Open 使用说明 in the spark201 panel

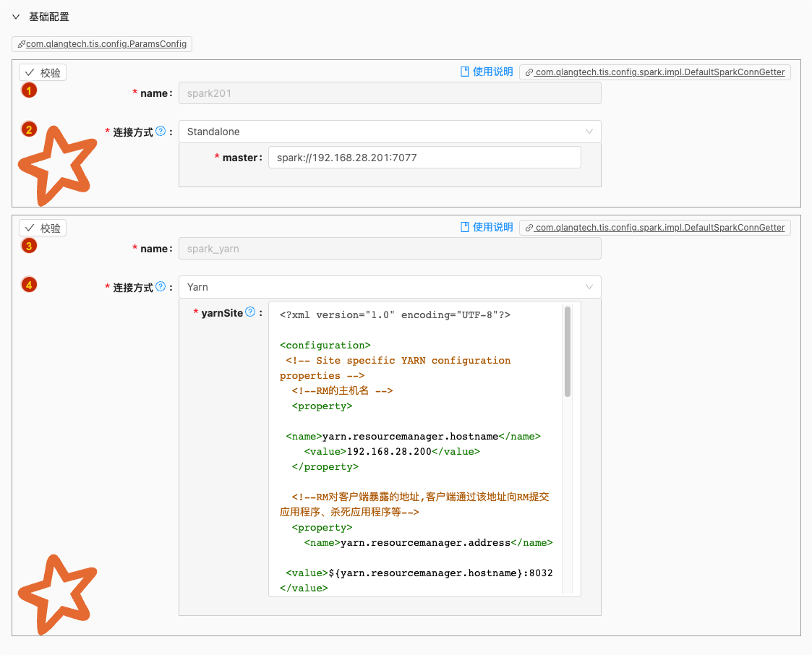(x=487, y=72)
